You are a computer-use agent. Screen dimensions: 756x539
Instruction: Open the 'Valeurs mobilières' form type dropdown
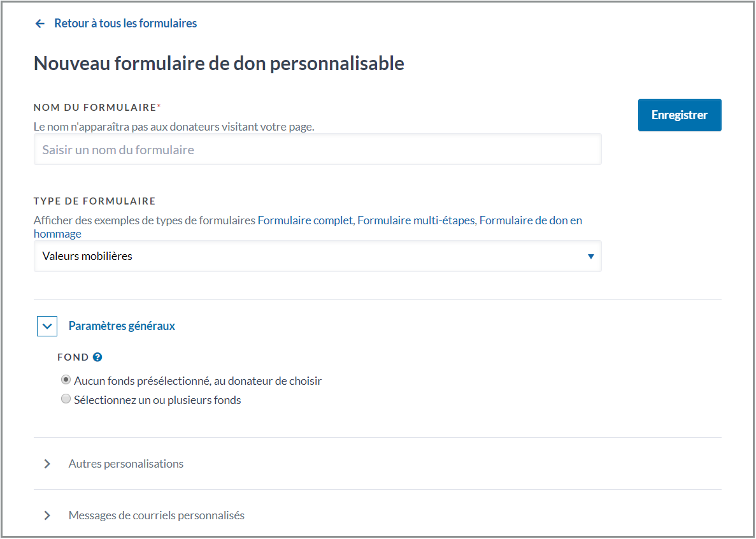[317, 257]
